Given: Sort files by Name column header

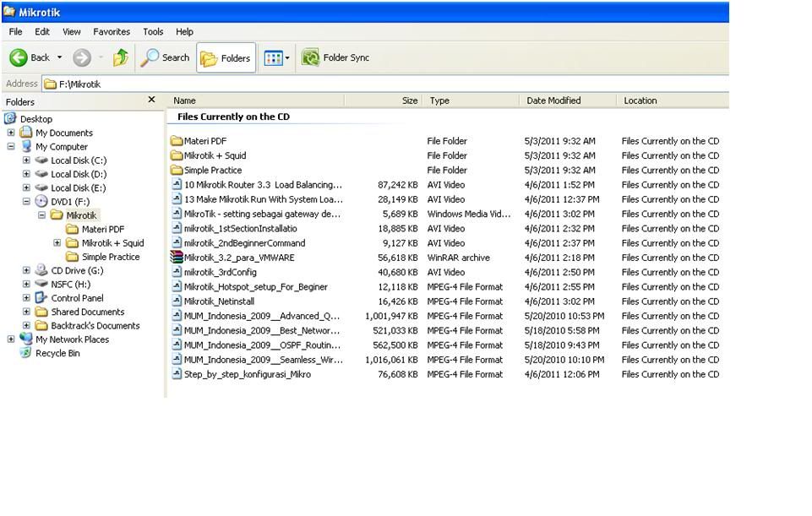Looking at the screenshot, I should [x=256, y=100].
